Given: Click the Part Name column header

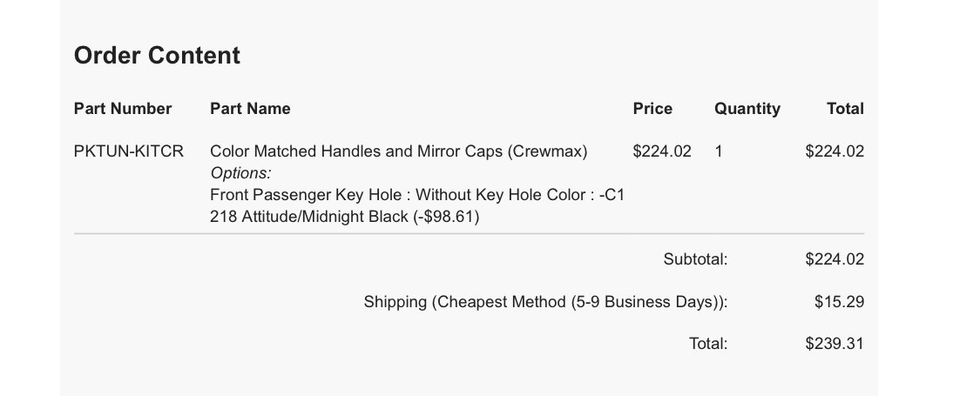Looking at the screenshot, I should pyautogui.click(x=250, y=109).
